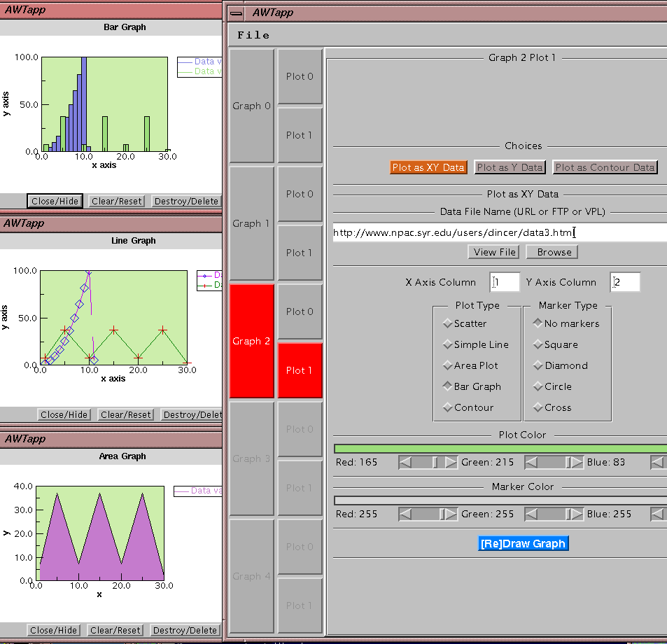Decrease Plot Color Blue with left arrow
The width and height of the screenshot is (667, 644).
point(658,462)
